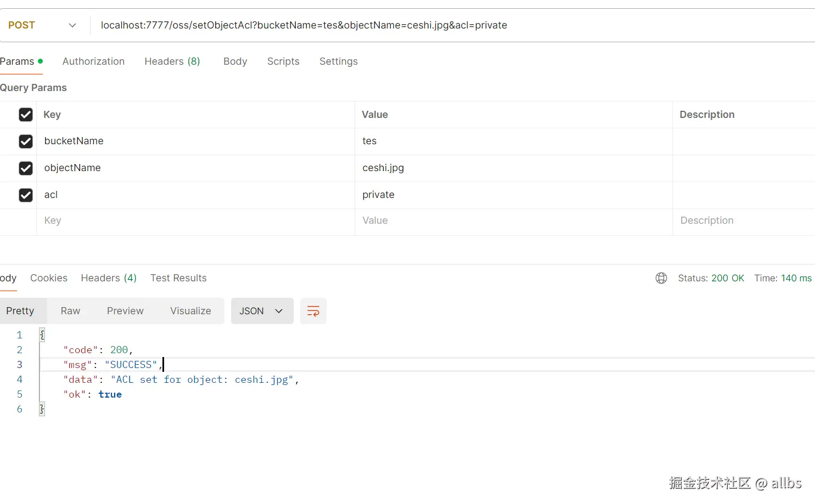
Task: Open the Scripts tab
Action: (x=283, y=61)
